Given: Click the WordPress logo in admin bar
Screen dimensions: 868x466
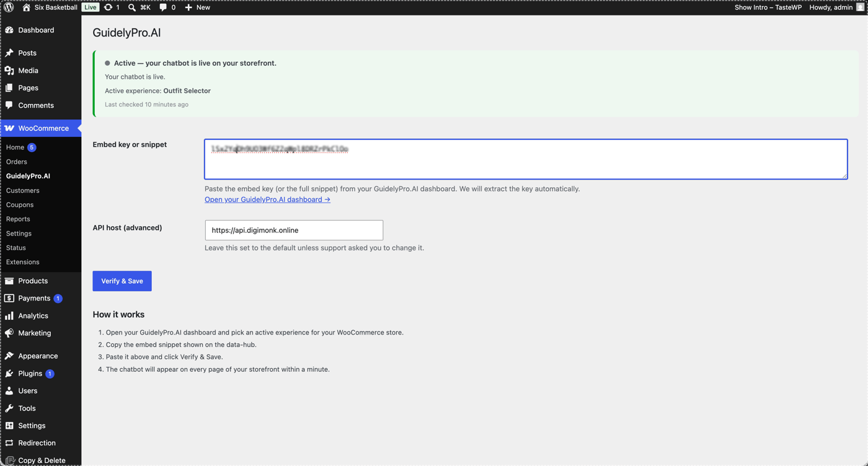Looking at the screenshot, I should [x=9, y=7].
